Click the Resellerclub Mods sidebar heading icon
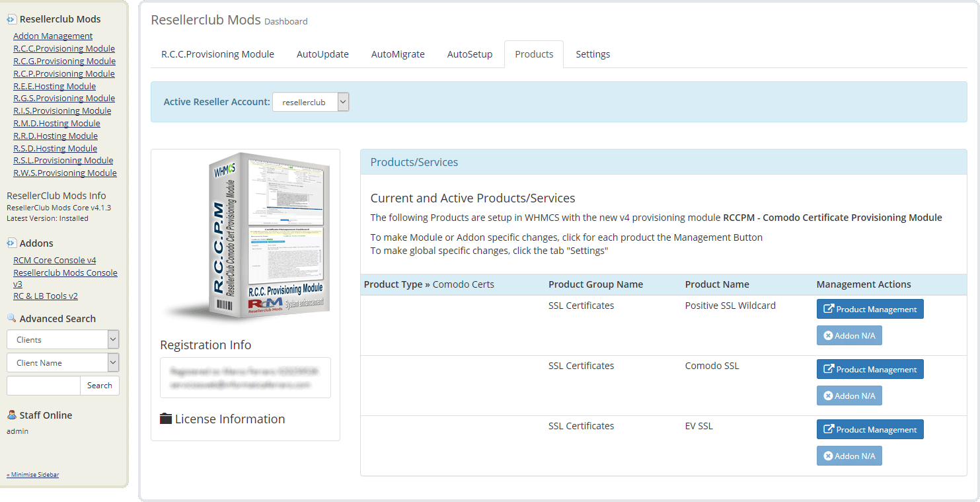Viewport: 980px width, 502px height. tap(11, 19)
